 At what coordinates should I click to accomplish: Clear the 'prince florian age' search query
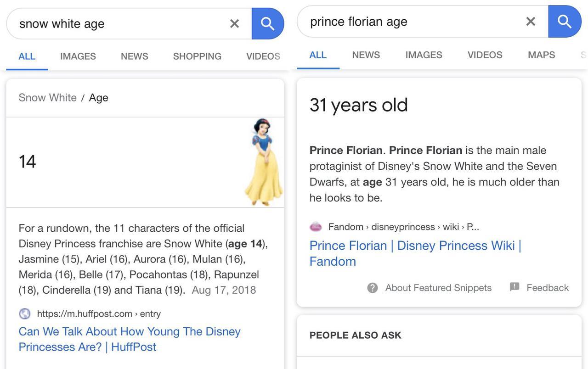tap(531, 22)
